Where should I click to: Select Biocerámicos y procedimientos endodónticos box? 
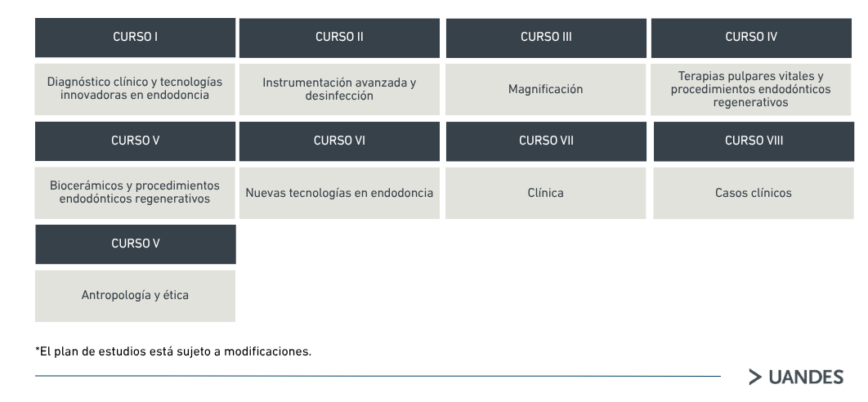pyautogui.click(x=135, y=193)
